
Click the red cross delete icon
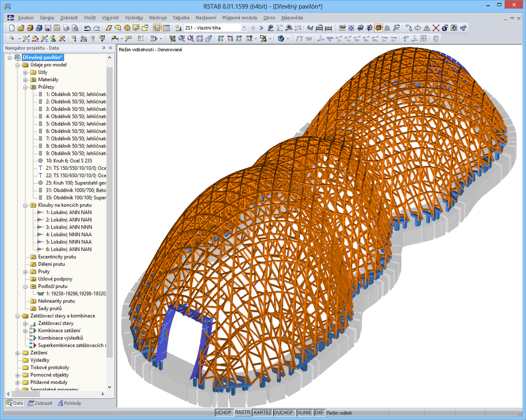click(x=436, y=28)
